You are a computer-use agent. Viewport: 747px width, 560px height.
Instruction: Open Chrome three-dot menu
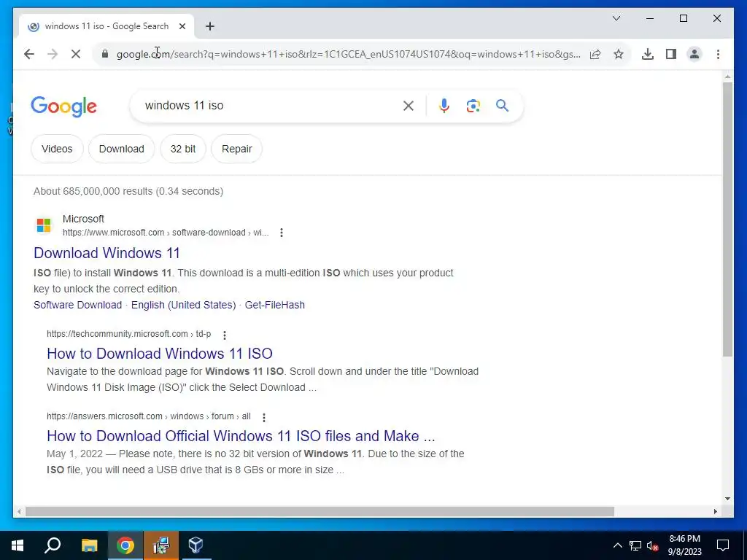[x=718, y=54]
